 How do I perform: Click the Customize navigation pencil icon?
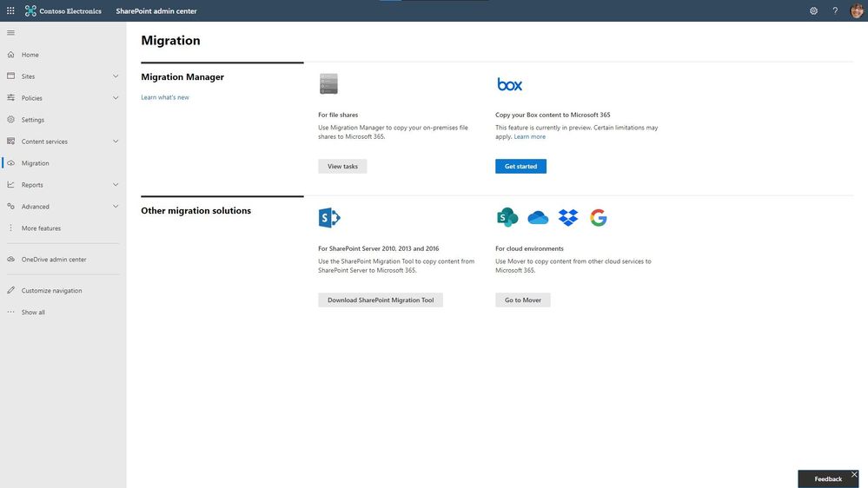pyautogui.click(x=10, y=290)
